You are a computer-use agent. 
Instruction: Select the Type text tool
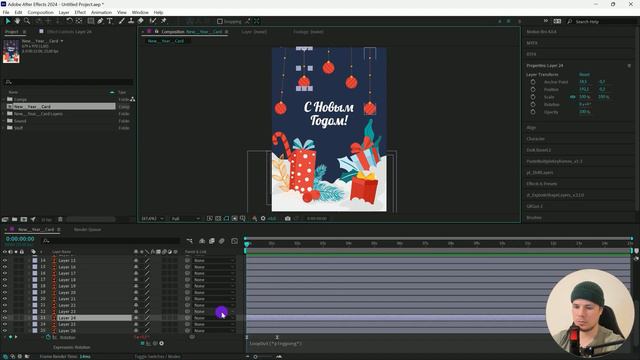[109, 21]
